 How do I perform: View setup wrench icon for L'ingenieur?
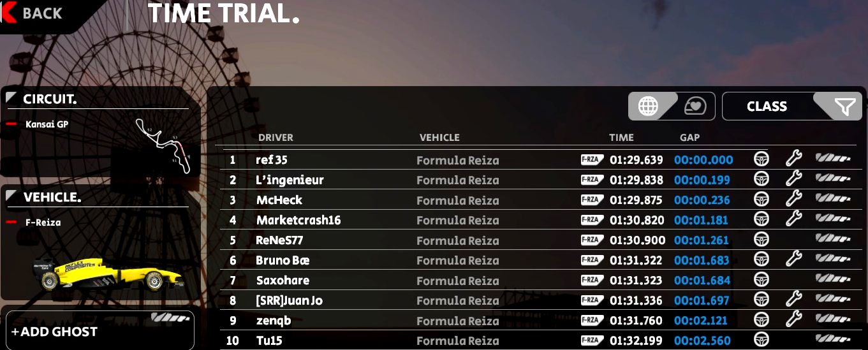[x=793, y=180]
